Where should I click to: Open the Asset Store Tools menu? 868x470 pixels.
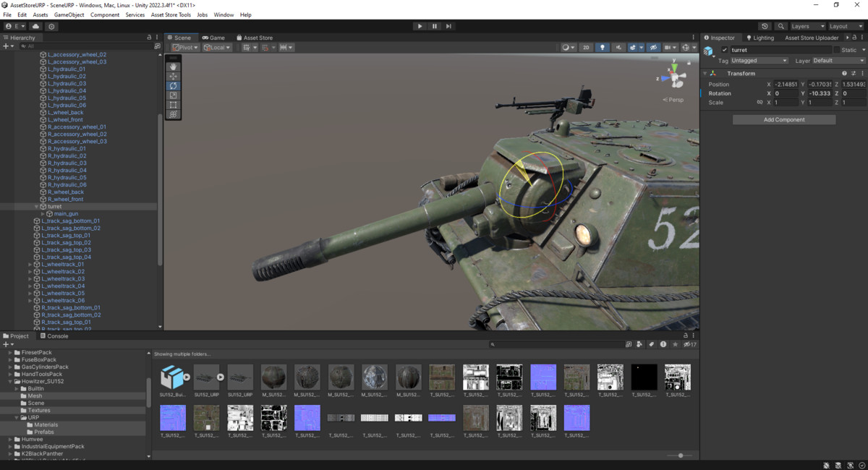[171, 14]
